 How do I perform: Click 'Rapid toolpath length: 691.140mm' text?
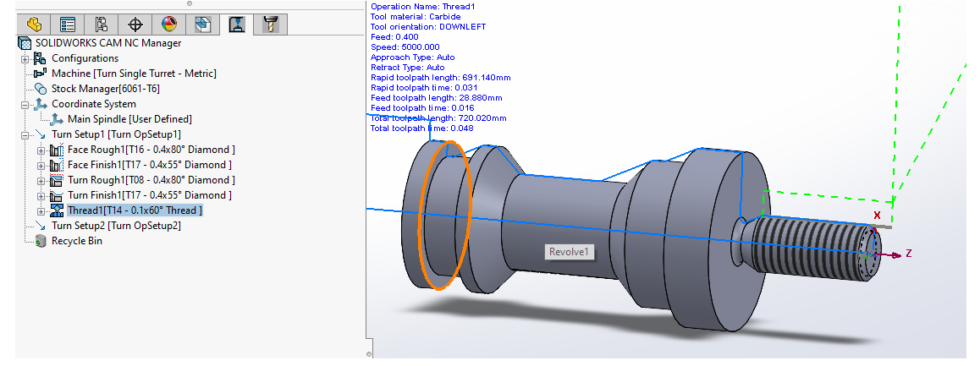[x=441, y=78]
